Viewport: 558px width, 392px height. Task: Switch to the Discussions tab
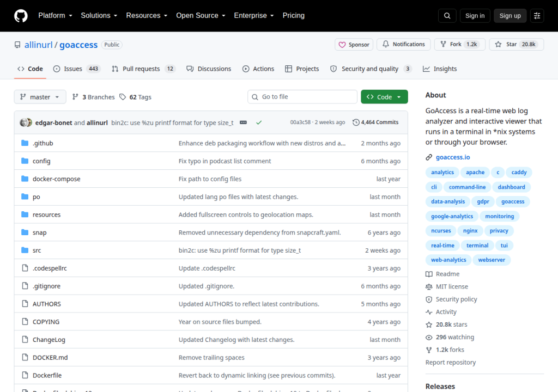click(x=209, y=69)
